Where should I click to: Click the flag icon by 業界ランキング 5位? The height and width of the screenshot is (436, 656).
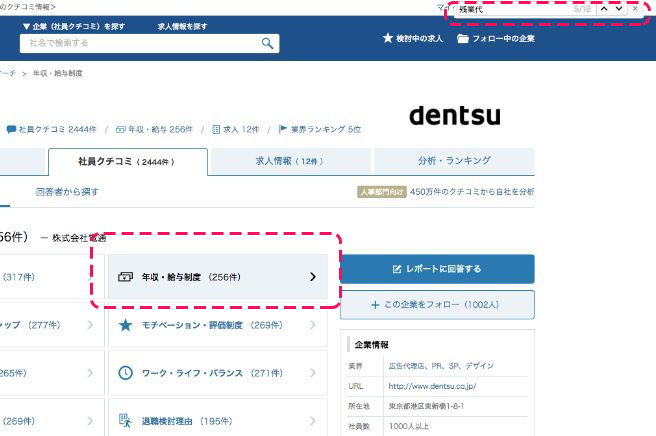tap(283, 129)
